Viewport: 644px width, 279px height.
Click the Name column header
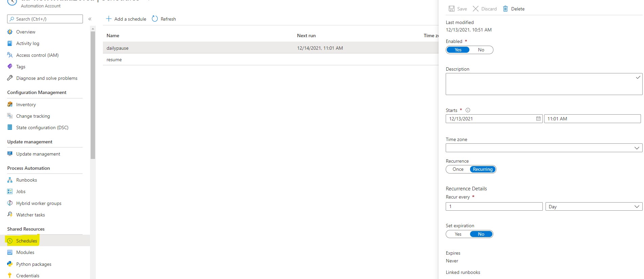113,36
